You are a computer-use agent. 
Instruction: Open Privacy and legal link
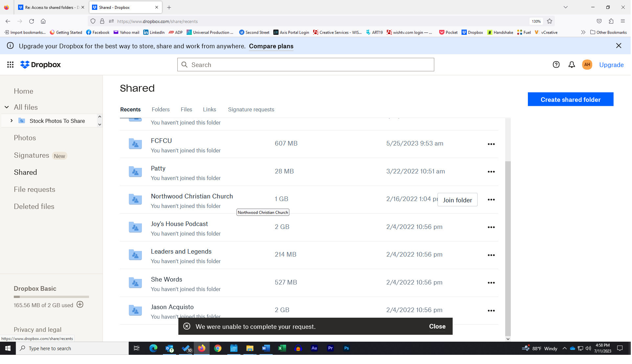pos(38,330)
